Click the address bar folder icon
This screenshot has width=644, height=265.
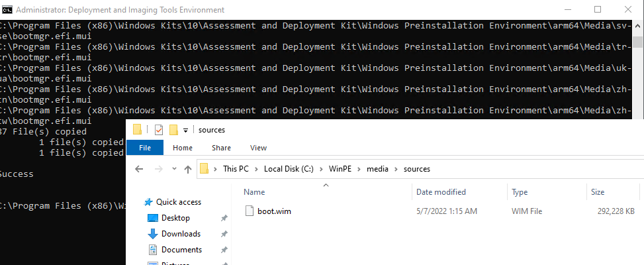(204, 168)
